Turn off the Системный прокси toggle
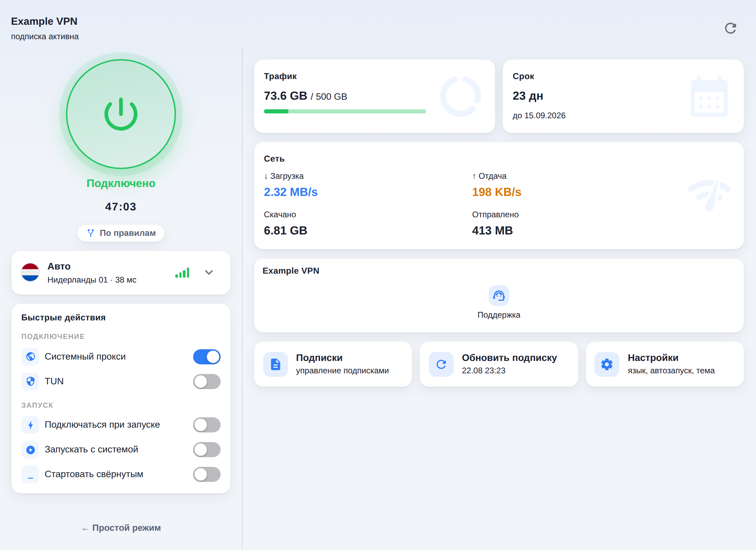 tap(207, 357)
